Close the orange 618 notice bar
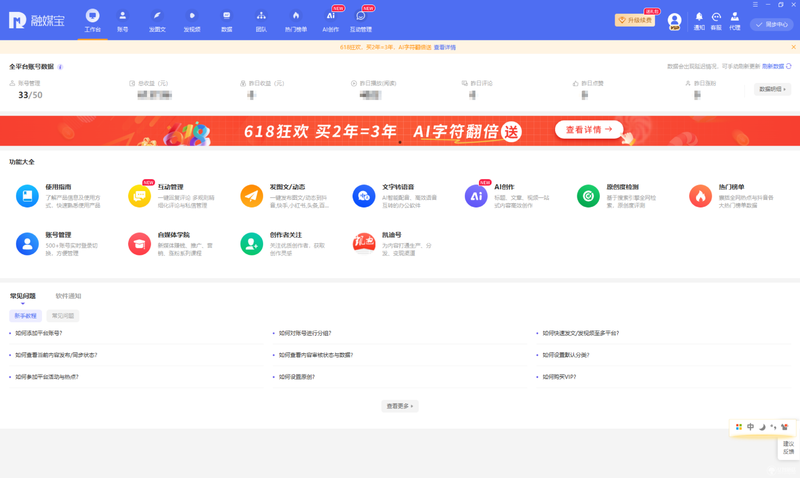Screen dimensions: 800x478 793,47
